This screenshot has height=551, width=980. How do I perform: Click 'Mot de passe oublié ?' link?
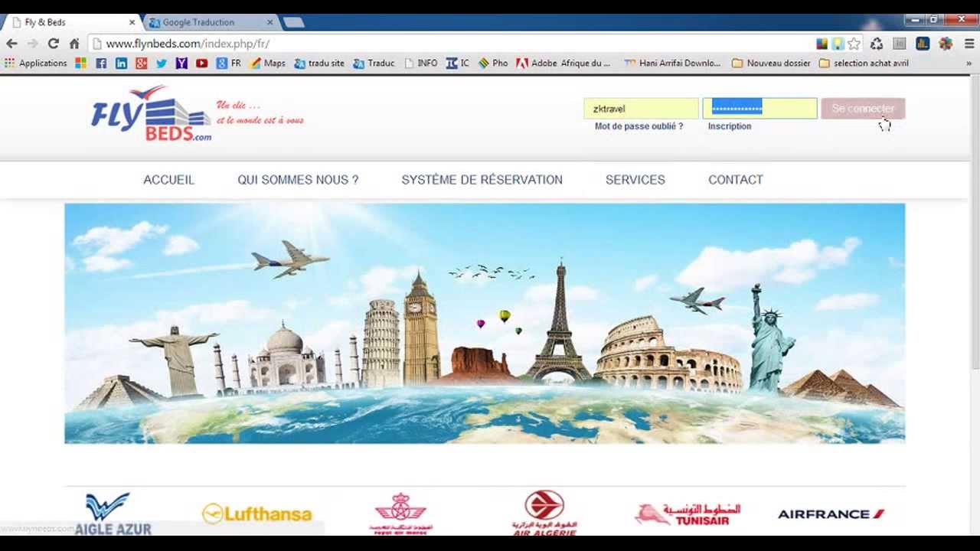(639, 126)
